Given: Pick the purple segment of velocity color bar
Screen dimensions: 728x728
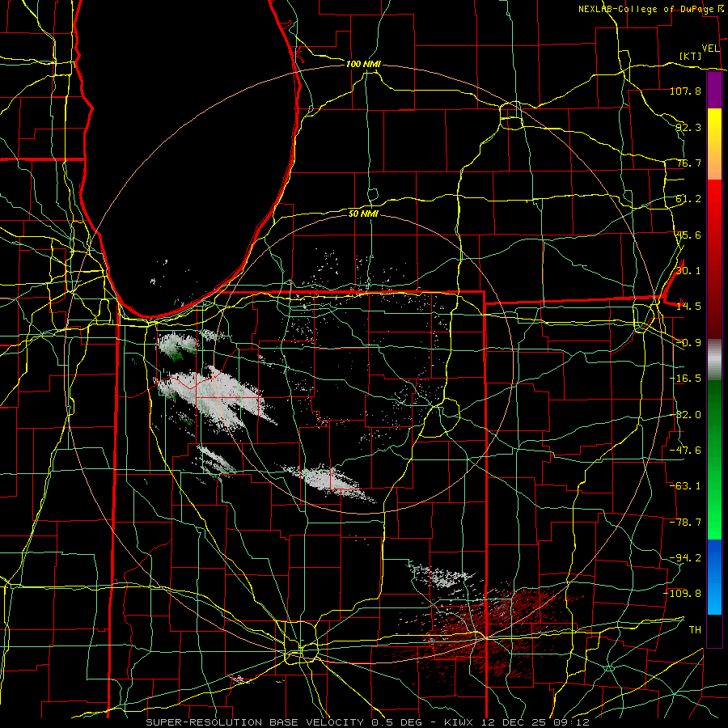Looking at the screenshot, I should pos(714,91).
